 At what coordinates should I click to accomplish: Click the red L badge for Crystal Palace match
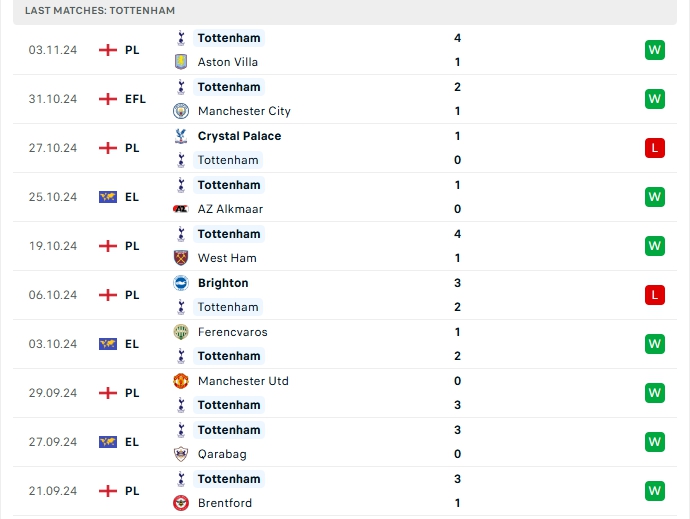655,148
